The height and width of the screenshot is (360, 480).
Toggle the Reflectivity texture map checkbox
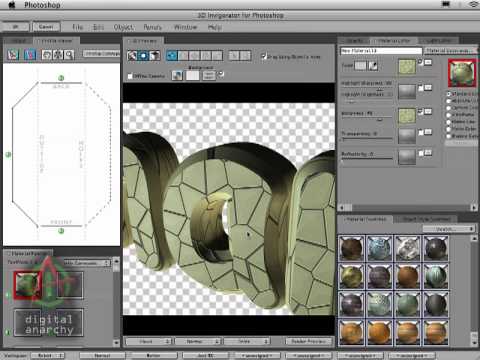click(421, 153)
